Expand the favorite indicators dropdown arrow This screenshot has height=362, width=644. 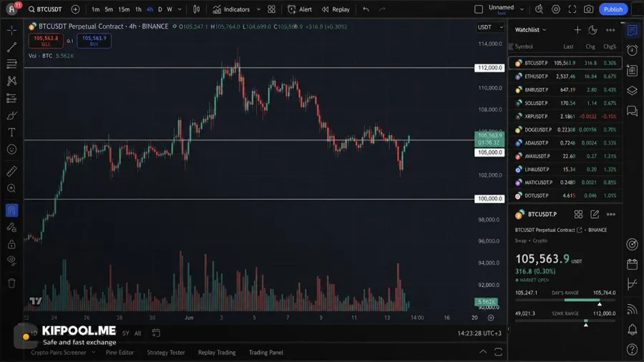tap(258, 9)
